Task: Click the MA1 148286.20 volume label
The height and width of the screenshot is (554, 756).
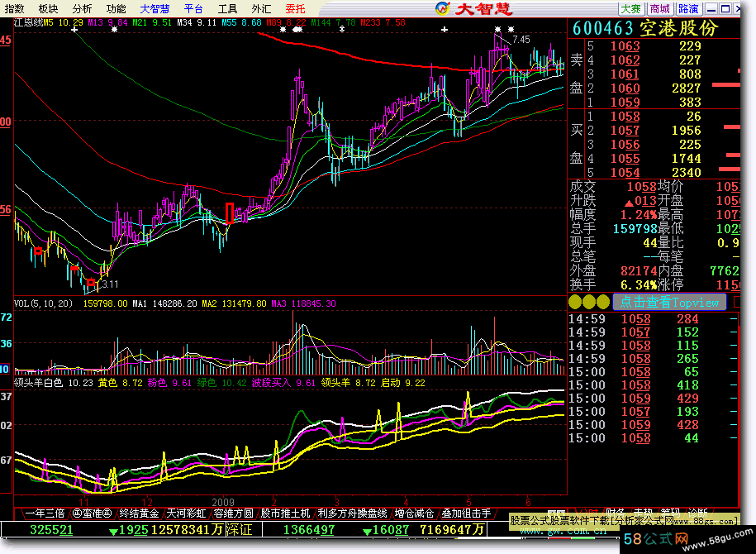Action: click(164, 303)
